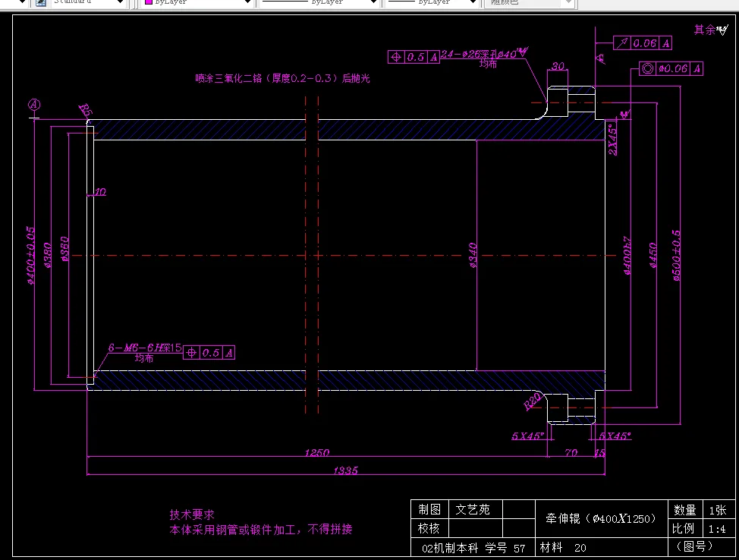Select the ⌀350 diameter dimension
The height and width of the screenshot is (560, 739).
(x=65, y=249)
